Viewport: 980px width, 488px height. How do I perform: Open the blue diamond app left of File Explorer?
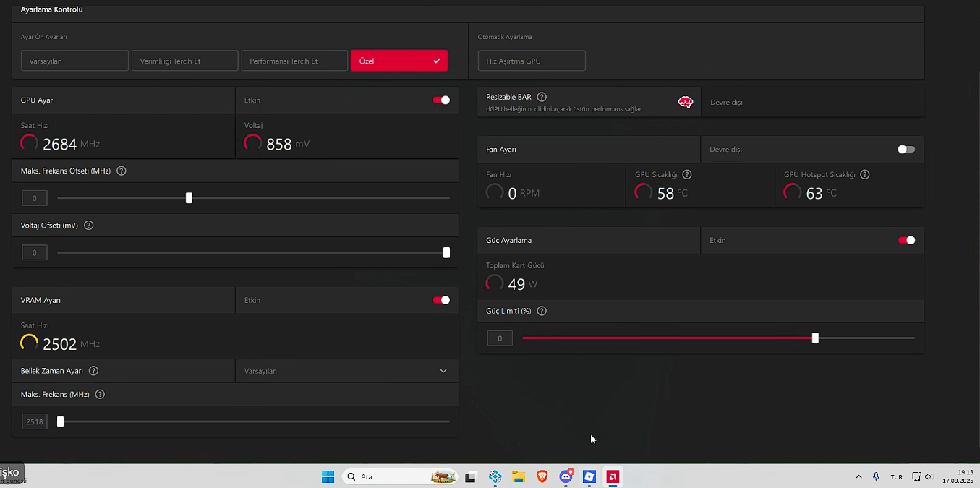(x=495, y=476)
